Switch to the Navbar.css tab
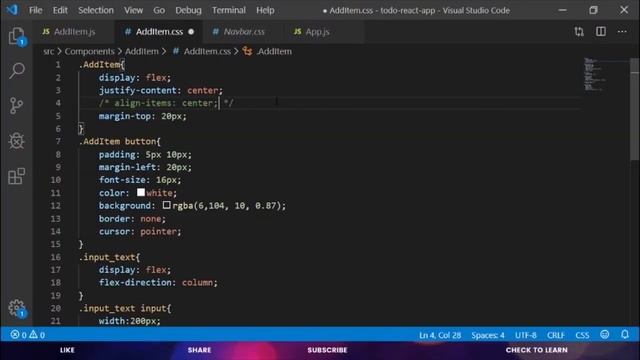Image resolution: width=640 pixels, height=360 pixels. coord(244,31)
